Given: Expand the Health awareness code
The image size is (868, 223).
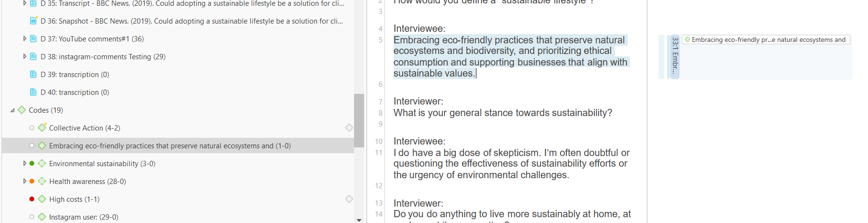Looking at the screenshot, I should (x=25, y=181).
